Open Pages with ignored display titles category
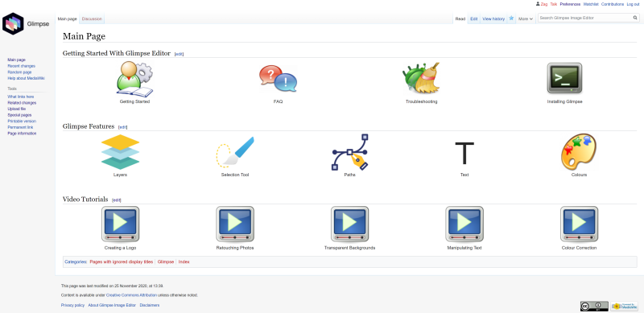The image size is (644, 313). (x=122, y=262)
